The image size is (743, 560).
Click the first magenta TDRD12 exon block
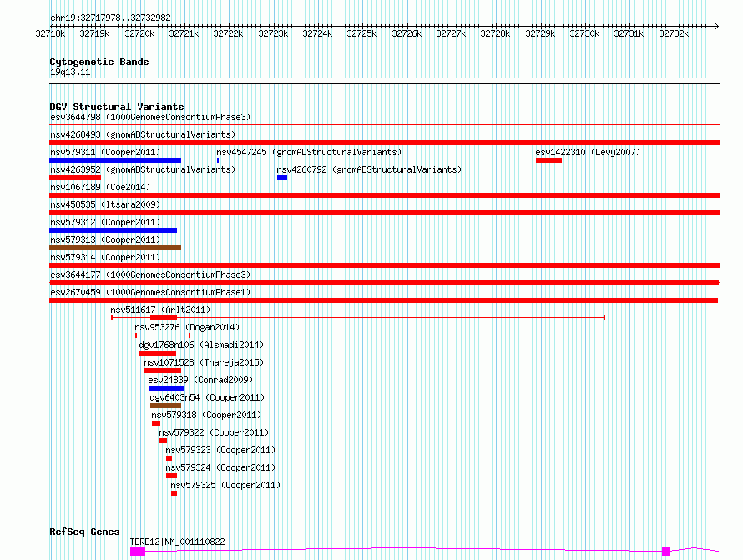[x=138, y=552]
